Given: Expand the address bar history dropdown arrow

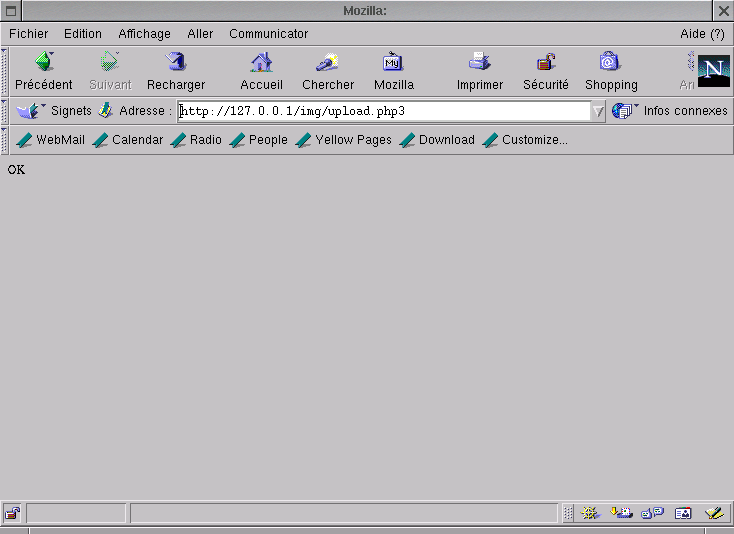Looking at the screenshot, I should point(598,111).
